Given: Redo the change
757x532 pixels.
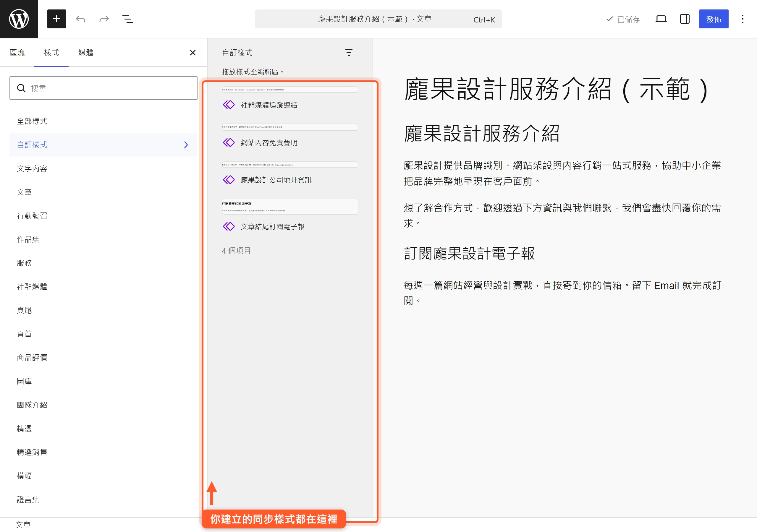Looking at the screenshot, I should pyautogui.click(x=104, y=19).
